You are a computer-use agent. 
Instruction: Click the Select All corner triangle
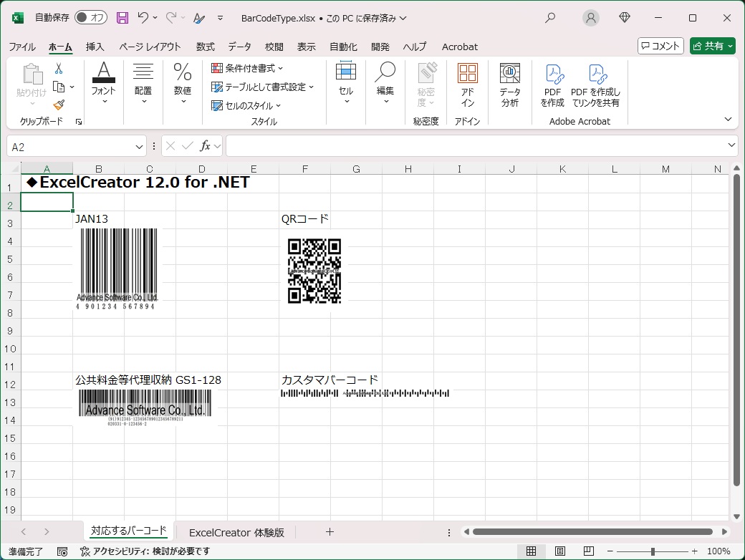[16, 168]
